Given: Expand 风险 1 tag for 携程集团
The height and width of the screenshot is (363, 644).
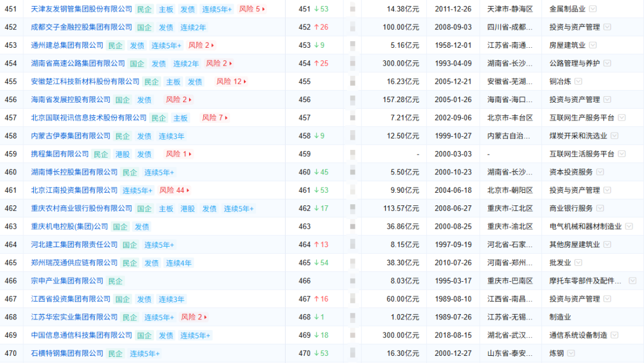Looking at the screenshot, I should (x=178, y=154).
